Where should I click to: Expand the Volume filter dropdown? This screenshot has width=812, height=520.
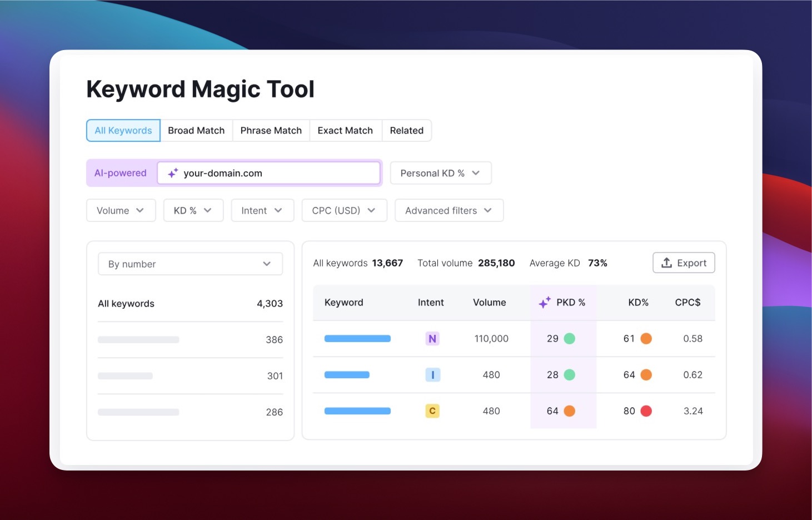(x=121, y=210)
